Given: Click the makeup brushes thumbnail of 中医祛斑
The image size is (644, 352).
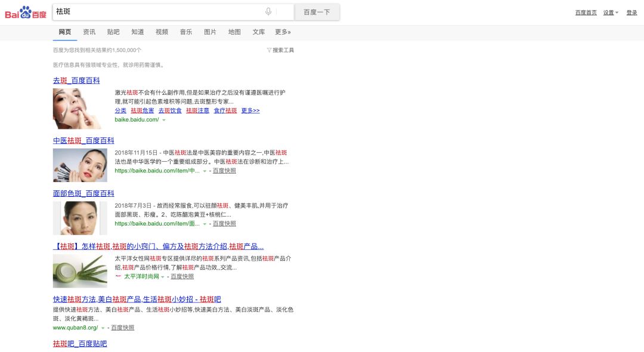Looking at the screenshot, I should 80,165.
